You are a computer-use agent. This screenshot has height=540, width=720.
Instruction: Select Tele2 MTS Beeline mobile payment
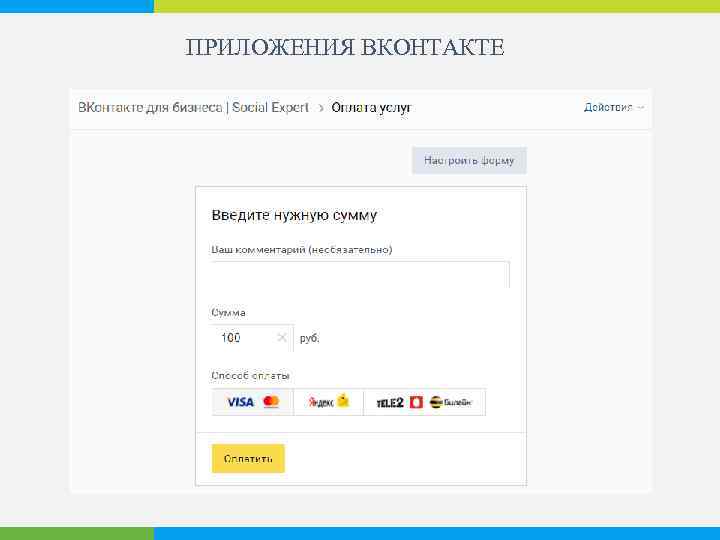[424, 402]
